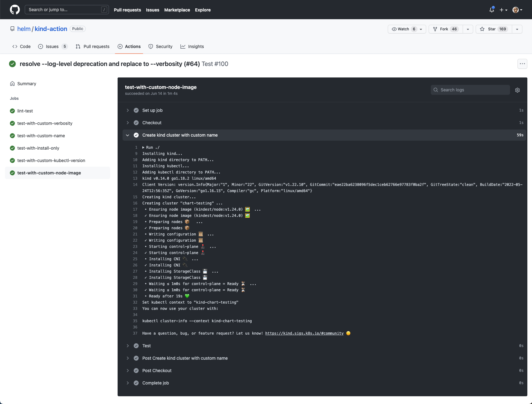Open the kind.sigs.k8s.io community link
The height and width of the screenshot is (404, 532).
coord(305,333)
